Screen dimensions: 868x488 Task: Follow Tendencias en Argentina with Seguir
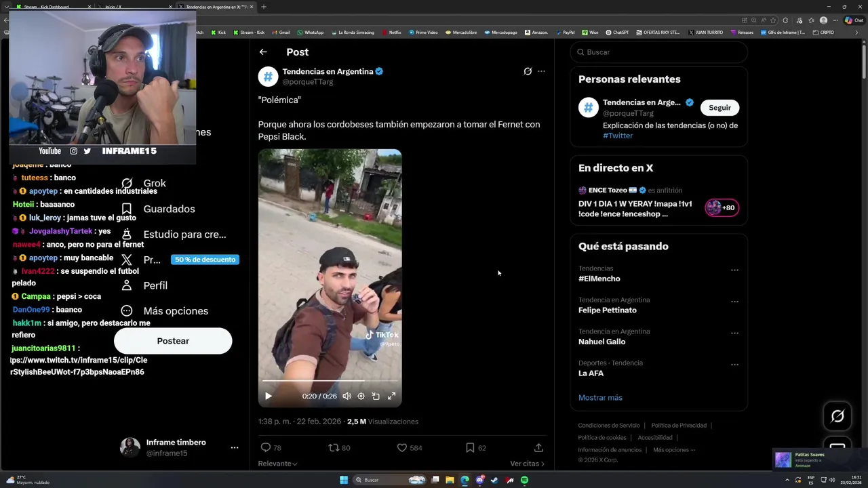pos(719,108)
